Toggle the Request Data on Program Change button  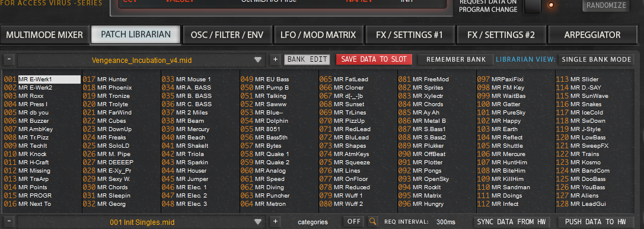[x=532, y=6]
